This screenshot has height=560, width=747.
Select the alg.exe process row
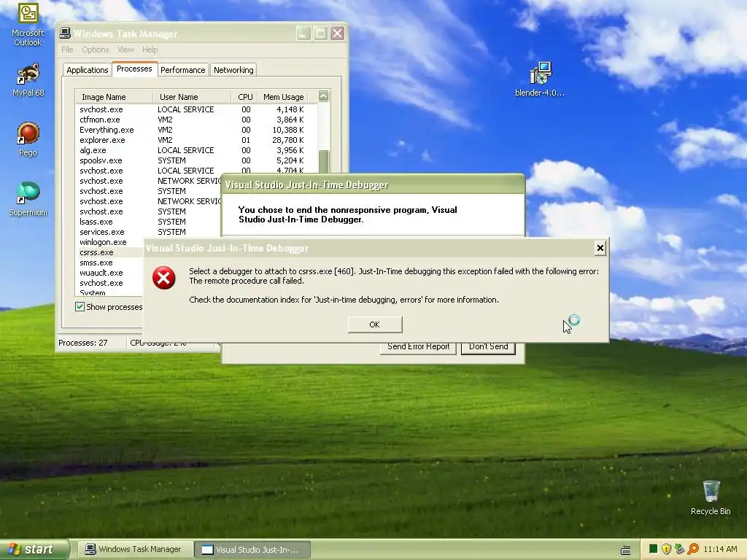tap(196, 150)
